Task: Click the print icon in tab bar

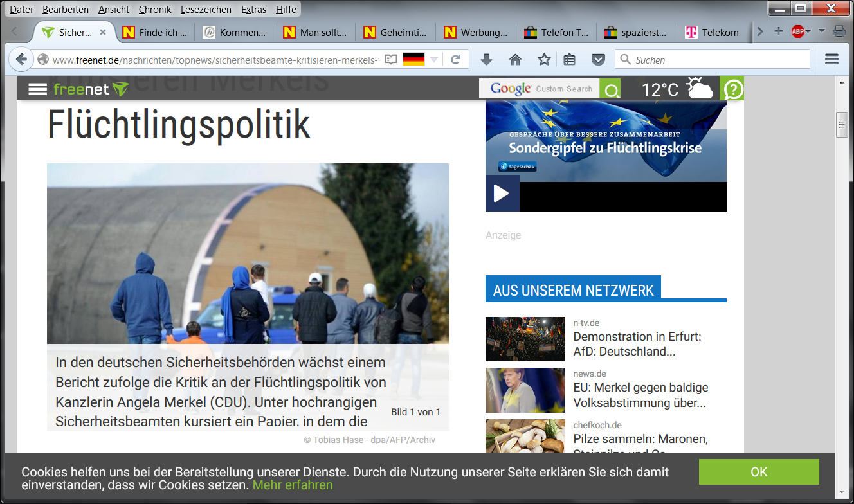Action: tap(839, 32)
